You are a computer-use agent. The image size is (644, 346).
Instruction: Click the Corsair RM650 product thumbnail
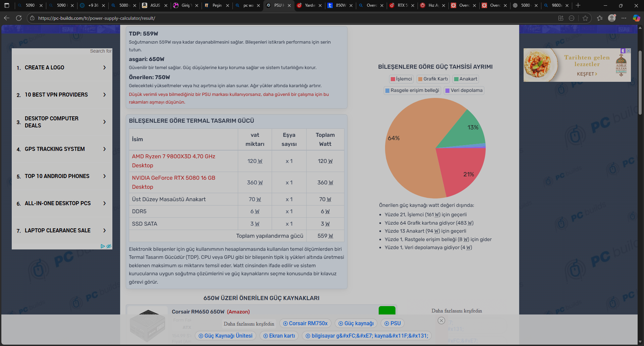click(x=148, y=325)
